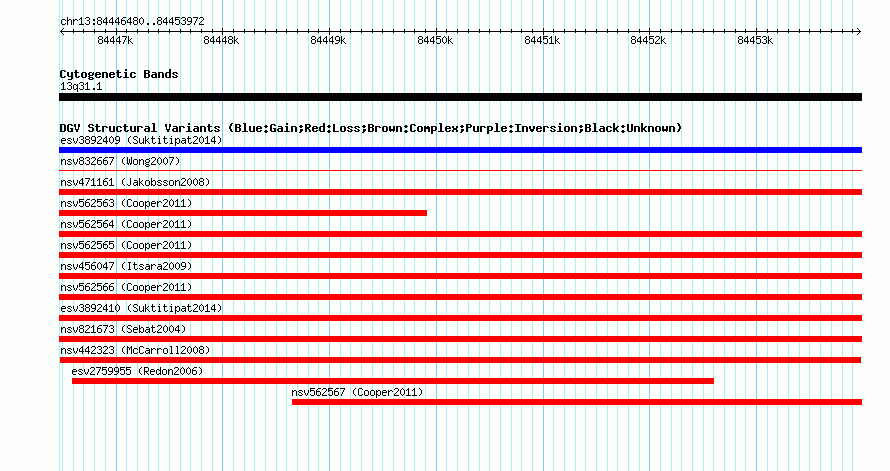Open esv3892410 (Suktitipat2014) variant label
This screenshot has width=890, height=471.
click(141, 308)
